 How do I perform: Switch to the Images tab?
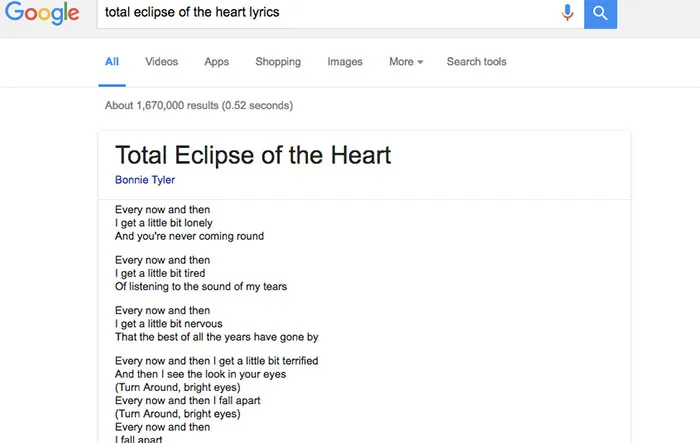(345, 62)
